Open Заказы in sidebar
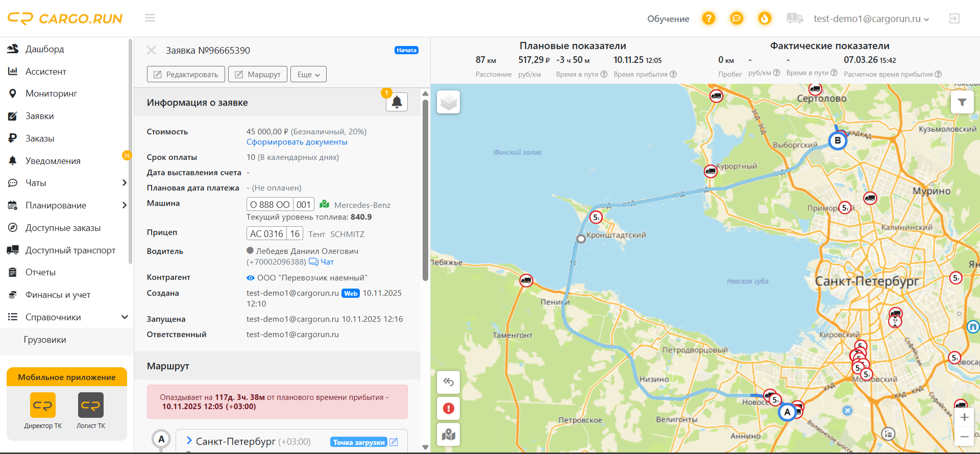Screen dimensions: 980x454 tap(40, 138)
